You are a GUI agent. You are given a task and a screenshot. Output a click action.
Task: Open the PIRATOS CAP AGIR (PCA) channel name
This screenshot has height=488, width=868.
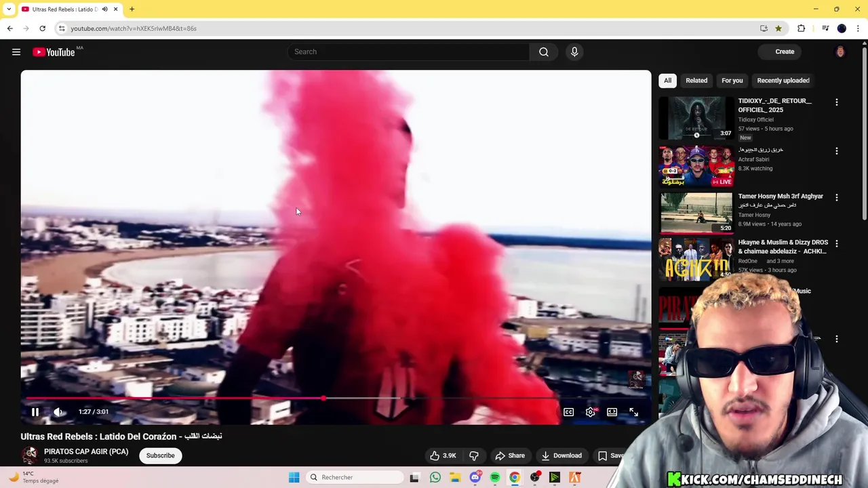pyautogui.click(x=86, y=451)
